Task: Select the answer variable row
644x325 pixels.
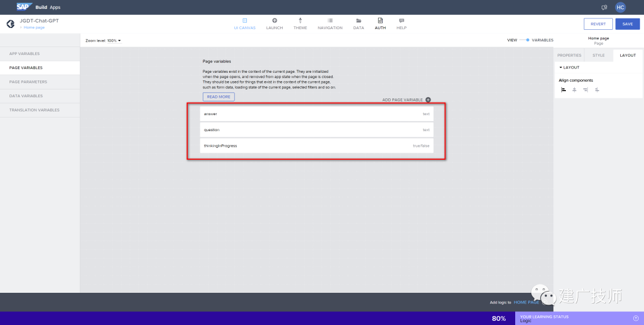Action: click(x=317, y=114)
